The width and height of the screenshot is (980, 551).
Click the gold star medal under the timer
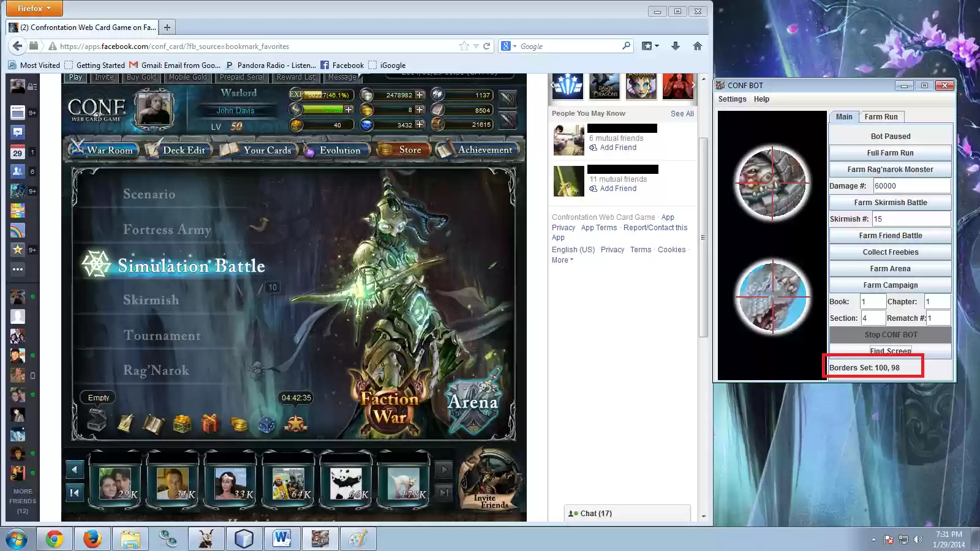point(296,423)
